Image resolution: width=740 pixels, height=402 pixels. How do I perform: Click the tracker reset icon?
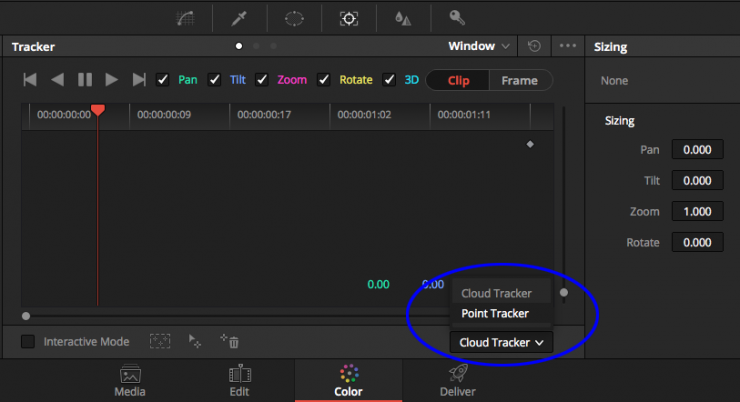(x=535, y=46)
